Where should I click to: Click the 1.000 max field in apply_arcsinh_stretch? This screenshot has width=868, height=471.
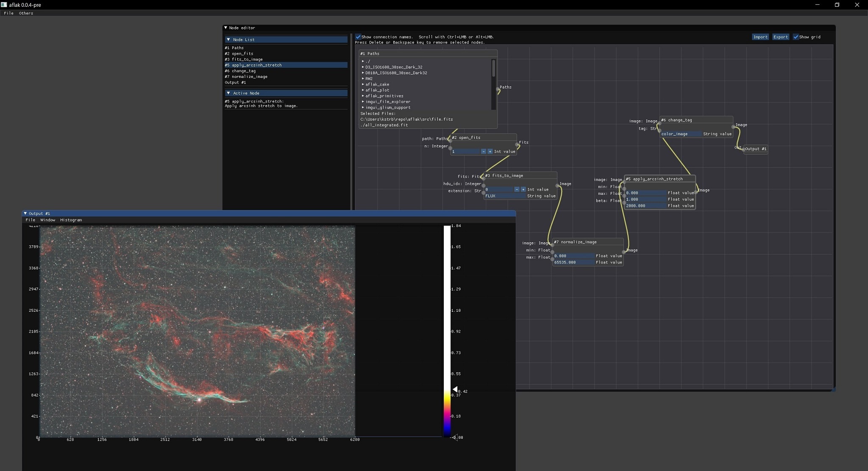646,199
